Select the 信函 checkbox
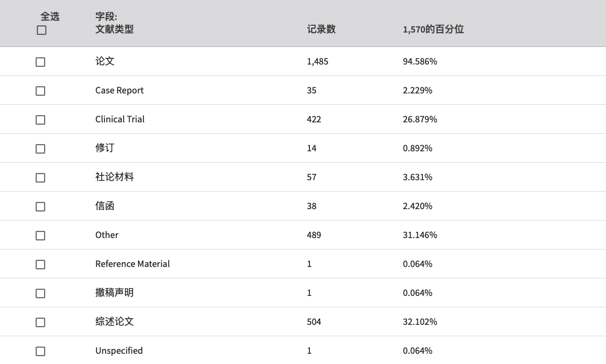The height and width of the screenshot is (364, 606). [x=40, y=207]
